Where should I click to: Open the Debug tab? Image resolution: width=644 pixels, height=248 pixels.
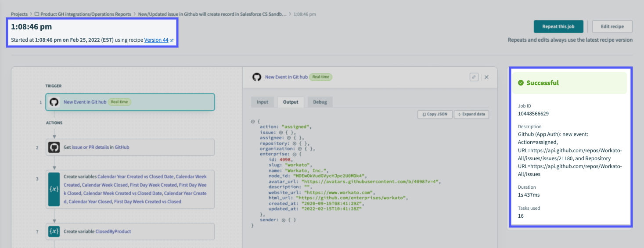320,102
